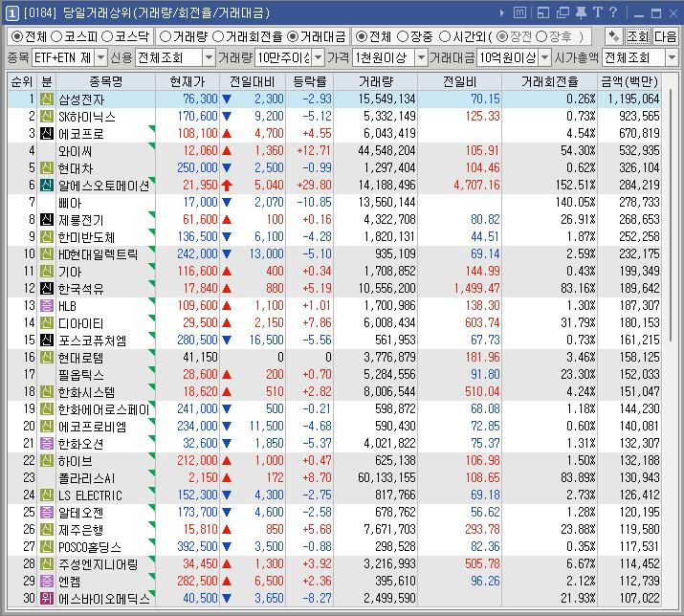Sort by the 거래회전율 column header

click(550, 81)
